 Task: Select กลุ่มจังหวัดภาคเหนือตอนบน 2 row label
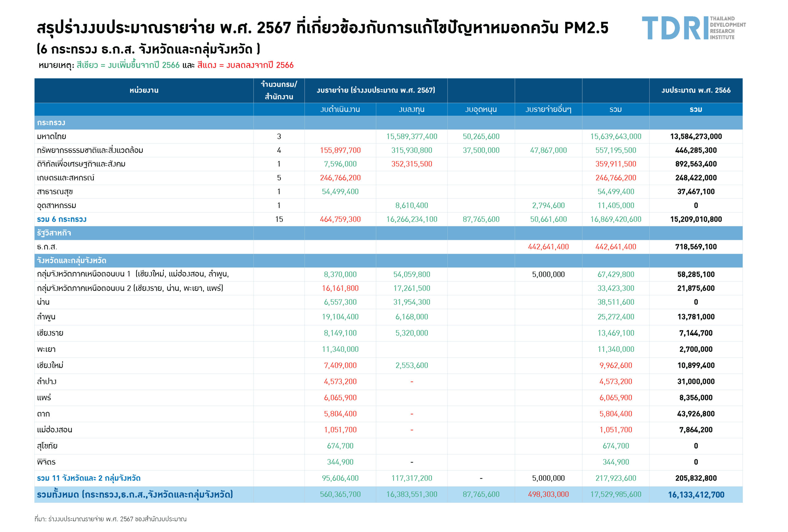(x=130, y=288)
